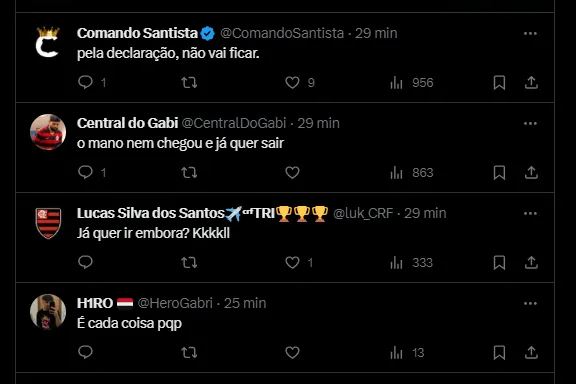Image resolution: width=576 pixels, height=384 pixels.
Task: Open more options menu on H1RO tweet
Action: pos(530,304)
